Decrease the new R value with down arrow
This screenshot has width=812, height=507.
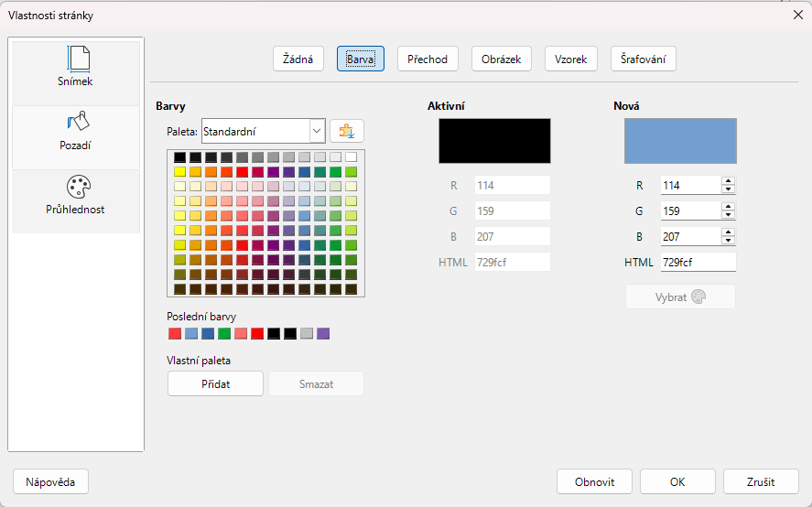pyautogui.click(x=728, y=189)
